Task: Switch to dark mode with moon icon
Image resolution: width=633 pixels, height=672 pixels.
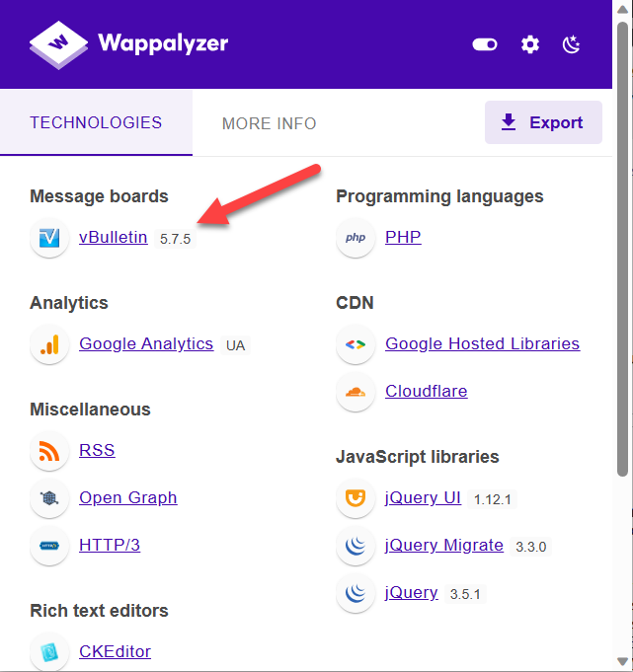Action: point(571,44)
